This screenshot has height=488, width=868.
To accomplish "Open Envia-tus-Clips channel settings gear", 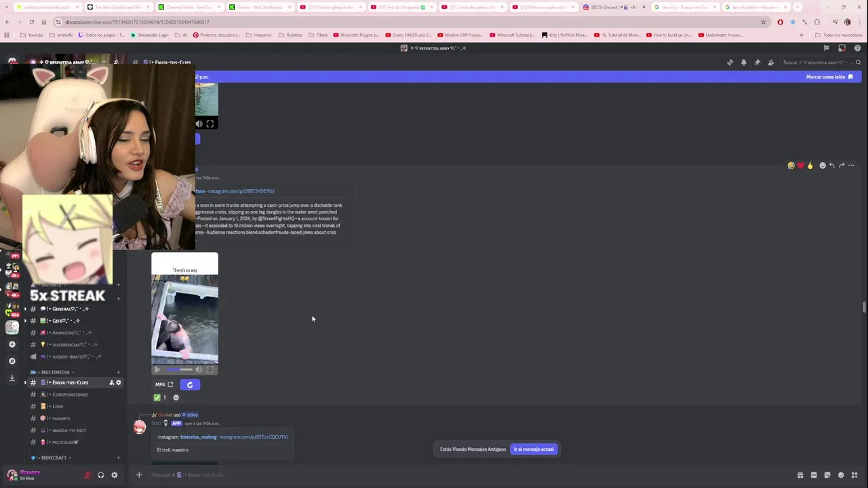I will point(118,382).
